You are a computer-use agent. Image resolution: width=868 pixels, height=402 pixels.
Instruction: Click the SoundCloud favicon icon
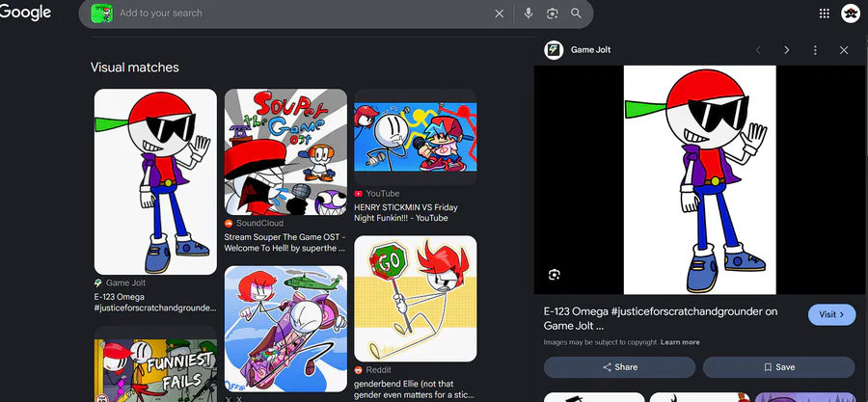point(229,224)
